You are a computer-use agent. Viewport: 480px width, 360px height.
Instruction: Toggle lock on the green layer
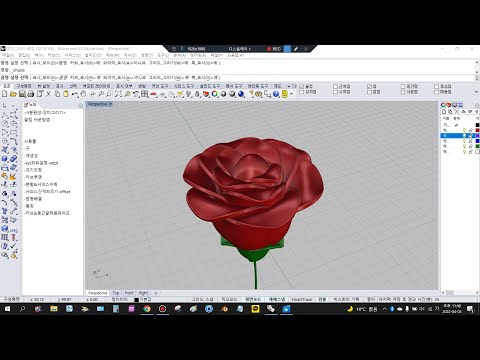[471, 146]
